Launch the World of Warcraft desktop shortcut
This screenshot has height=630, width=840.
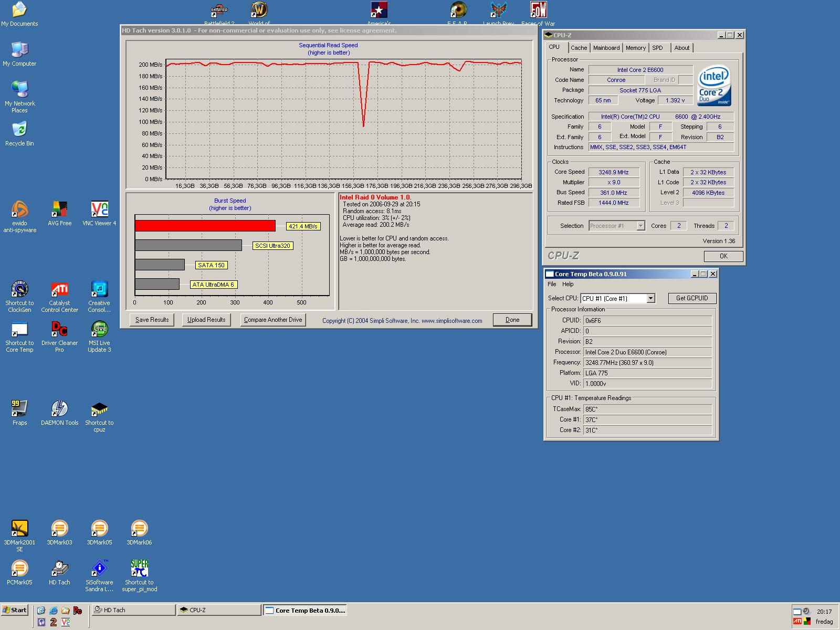click(x=259, y=13)
